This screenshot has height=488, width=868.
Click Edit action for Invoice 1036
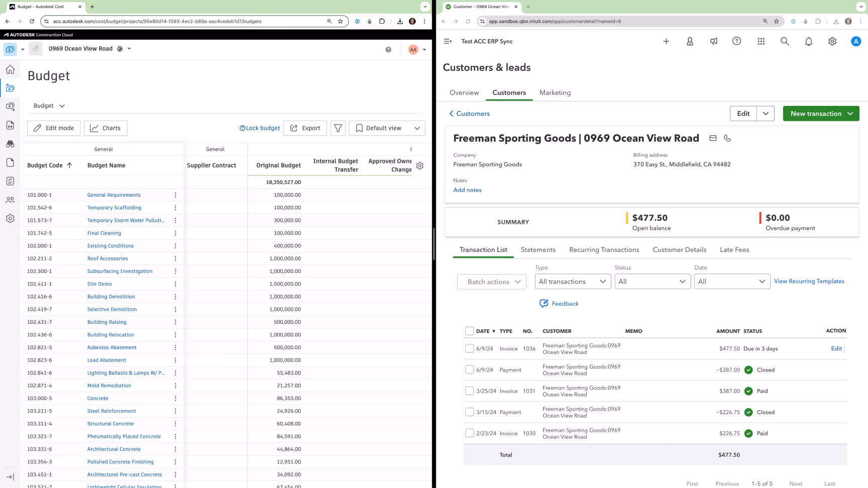point(836,348)
